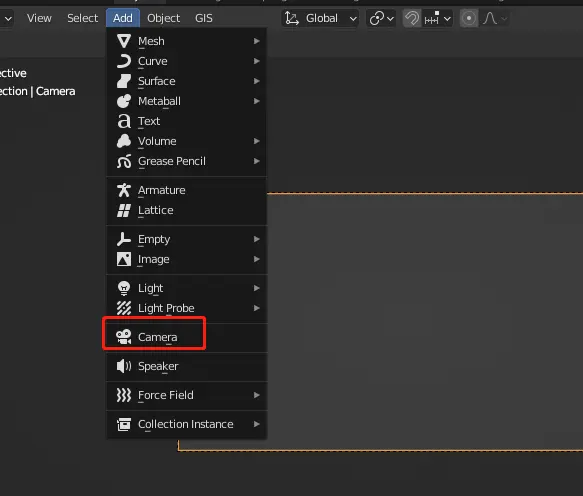Expand the Curve submenu arrow
The width and height of the screenshot is (583, 496).
point(257,61)
